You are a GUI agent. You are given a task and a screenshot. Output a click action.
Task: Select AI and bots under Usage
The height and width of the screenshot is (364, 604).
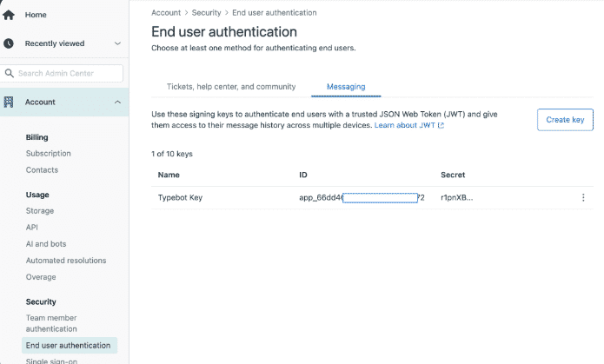click(x=46, y=244)
